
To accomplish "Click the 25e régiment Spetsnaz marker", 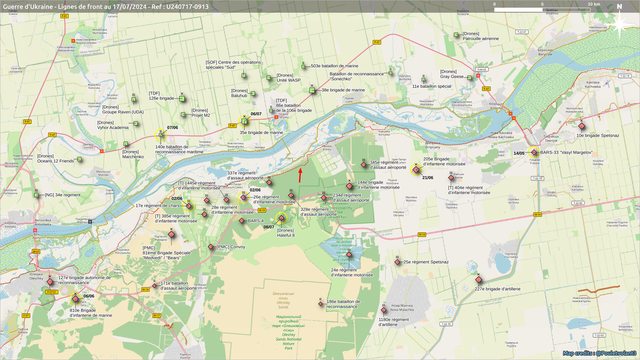I will [x=398, y=262].
